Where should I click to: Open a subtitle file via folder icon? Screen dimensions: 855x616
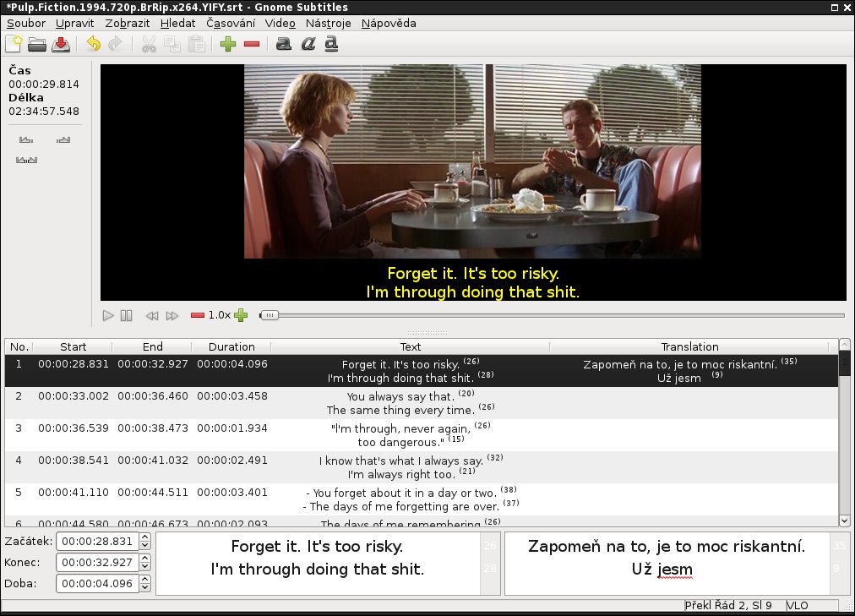37,45
